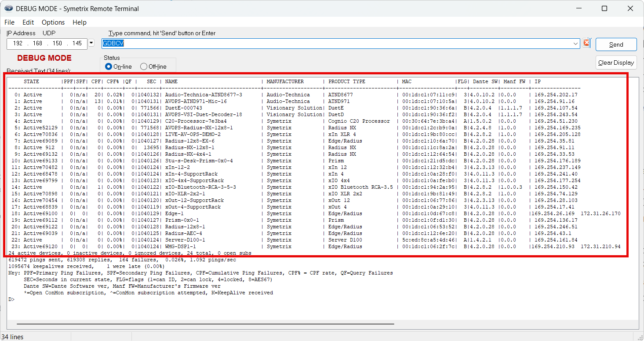Click the Send button
The image size is (644, 341).
coord(616,44)
